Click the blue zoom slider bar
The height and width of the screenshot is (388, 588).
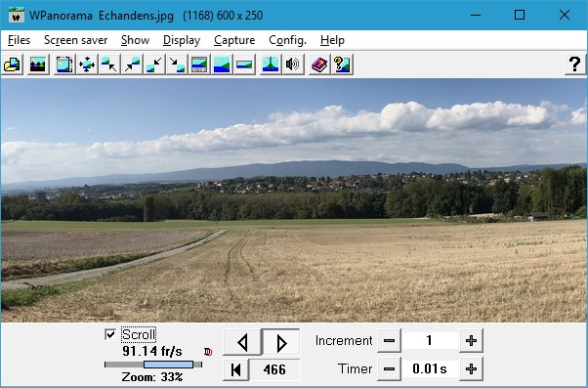pos(168,365)
